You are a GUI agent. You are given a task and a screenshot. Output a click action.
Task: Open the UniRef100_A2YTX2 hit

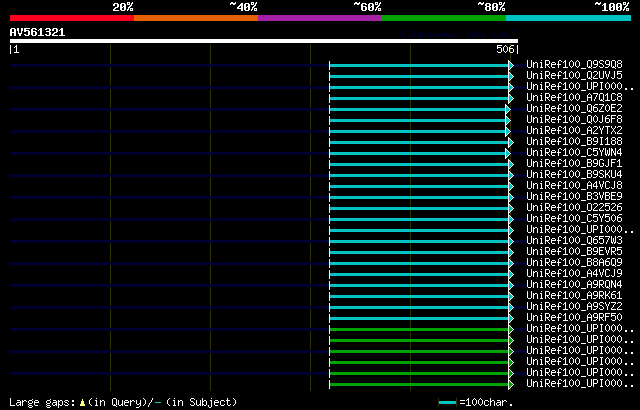point(574,130)
